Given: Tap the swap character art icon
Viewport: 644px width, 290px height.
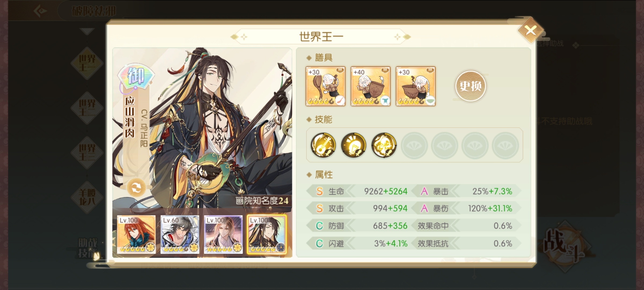Looking at the screenshot, I should pos(136,188).
